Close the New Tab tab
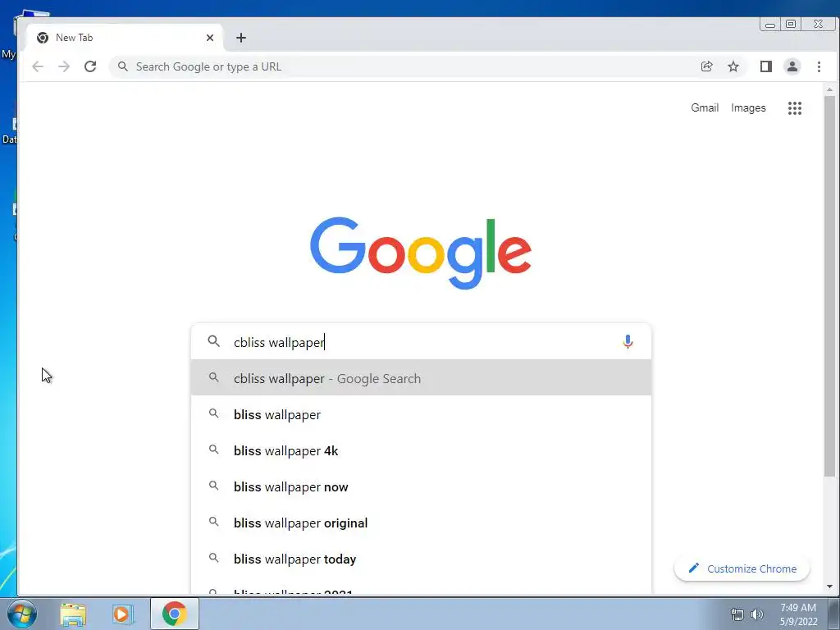The height and width of the screenshot is (630, 840). [x=210, y=38]
